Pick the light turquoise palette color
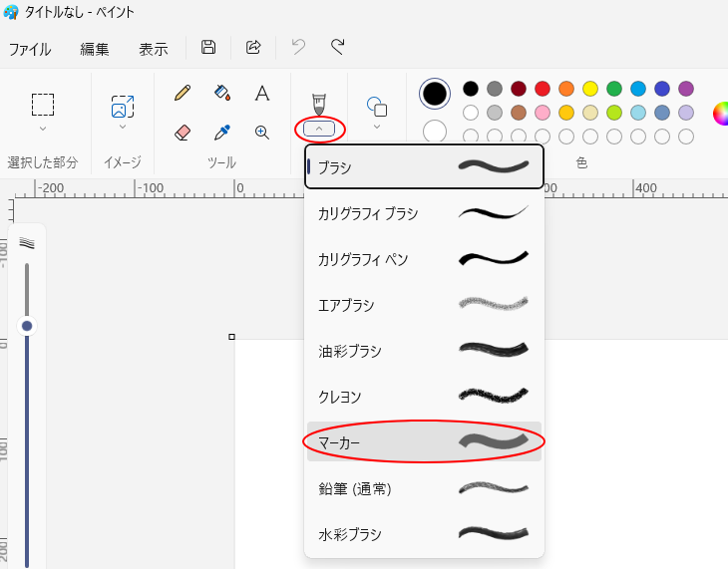This screenshot has height=569, width=728. pyautogui.click(x=638, y=113)
